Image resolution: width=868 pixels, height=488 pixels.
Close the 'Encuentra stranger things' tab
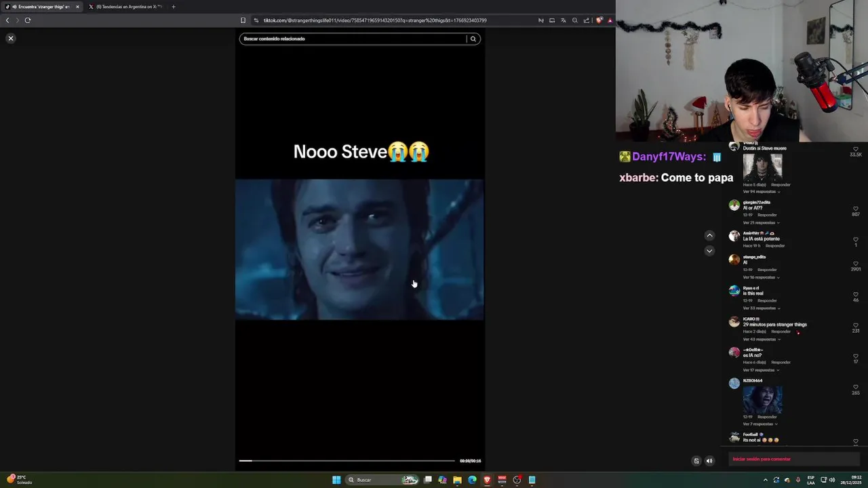click(x=77, y=7)
